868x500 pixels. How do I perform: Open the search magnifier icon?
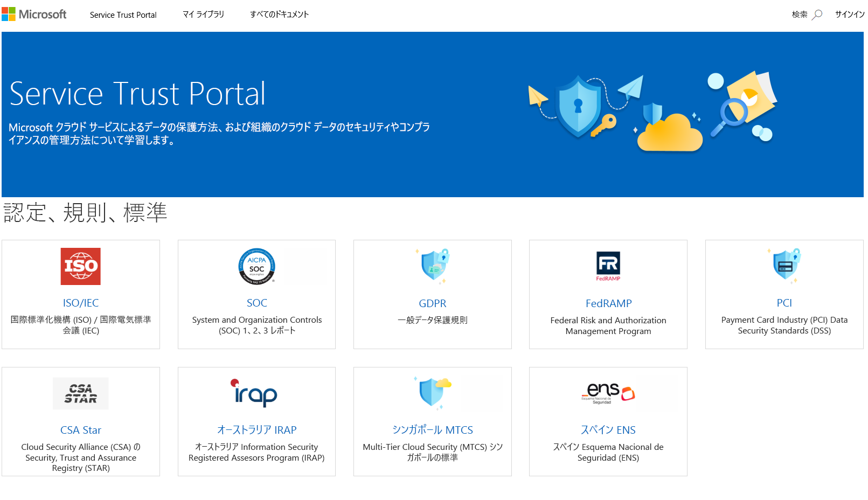tap(817, 15)
